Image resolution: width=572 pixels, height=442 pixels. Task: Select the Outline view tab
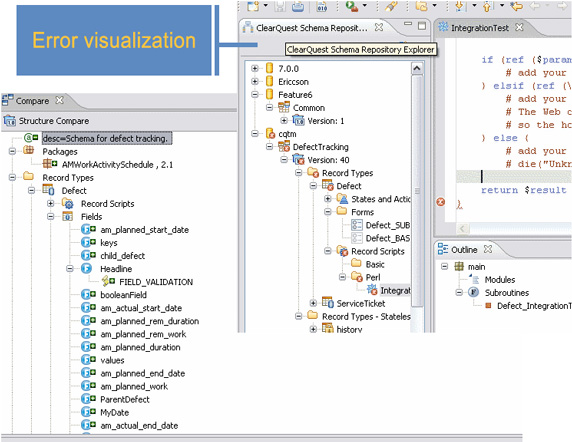point(464,249)
